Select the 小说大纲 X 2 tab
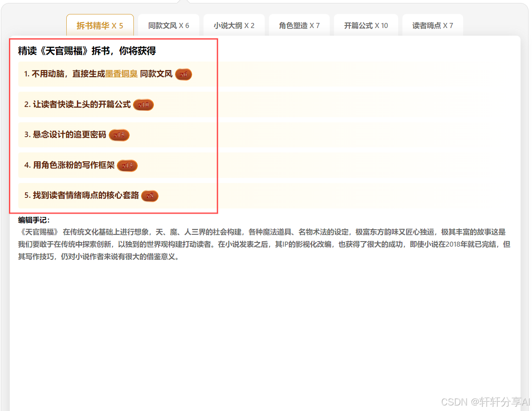The height and width of the screenshot is (411, 532). point(234,25)
